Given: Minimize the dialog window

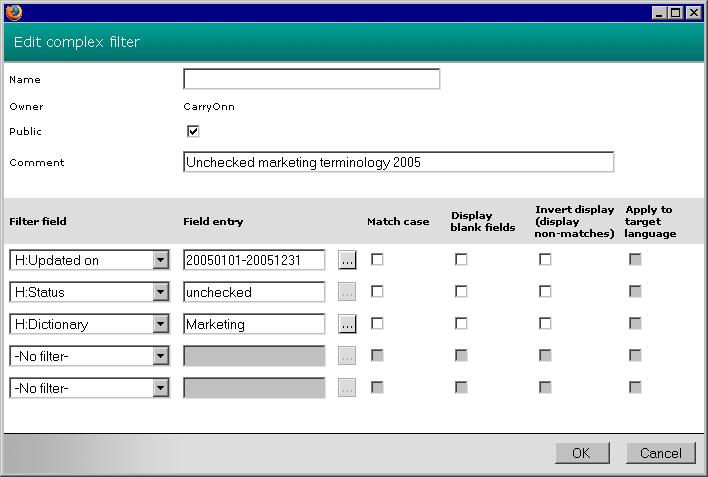Looking at the screenshot, I should coord(659,13).
